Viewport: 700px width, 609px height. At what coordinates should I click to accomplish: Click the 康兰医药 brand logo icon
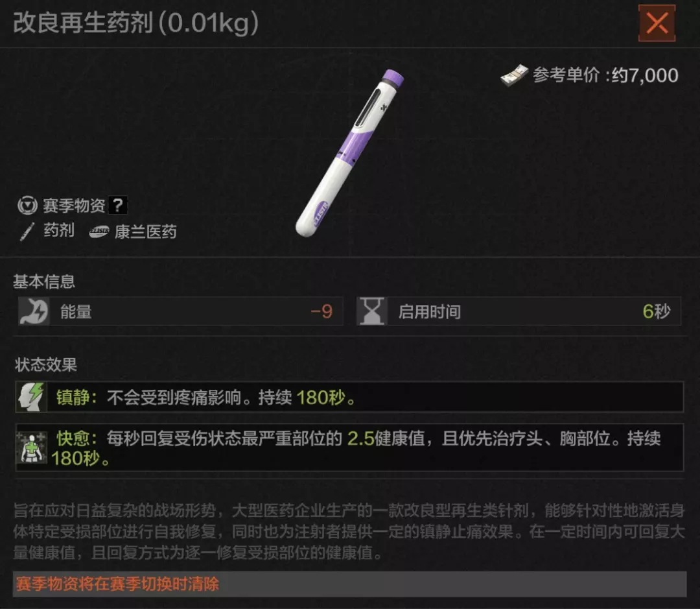[99, 232]
